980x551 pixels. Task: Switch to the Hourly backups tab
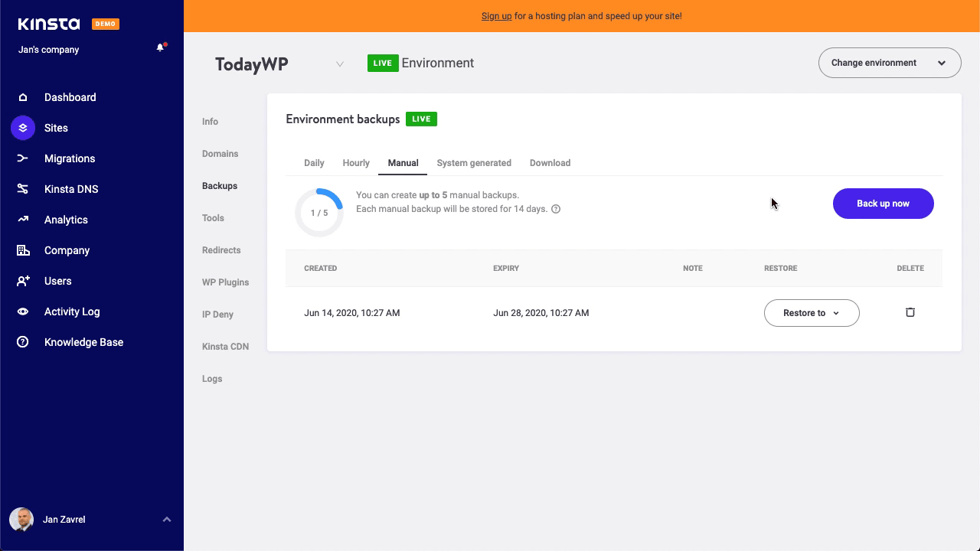(x=356, y=163)
